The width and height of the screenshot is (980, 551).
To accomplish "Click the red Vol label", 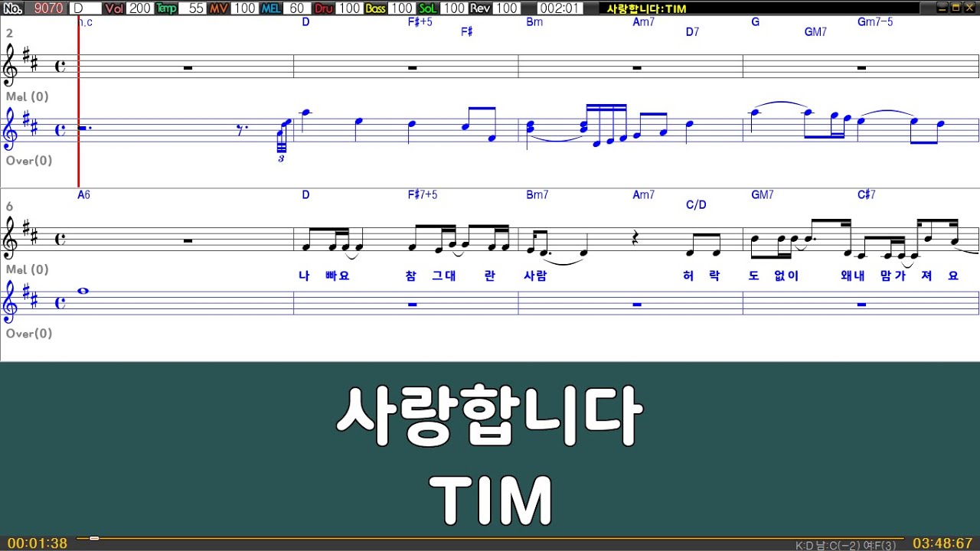I will tap(114, 8).
